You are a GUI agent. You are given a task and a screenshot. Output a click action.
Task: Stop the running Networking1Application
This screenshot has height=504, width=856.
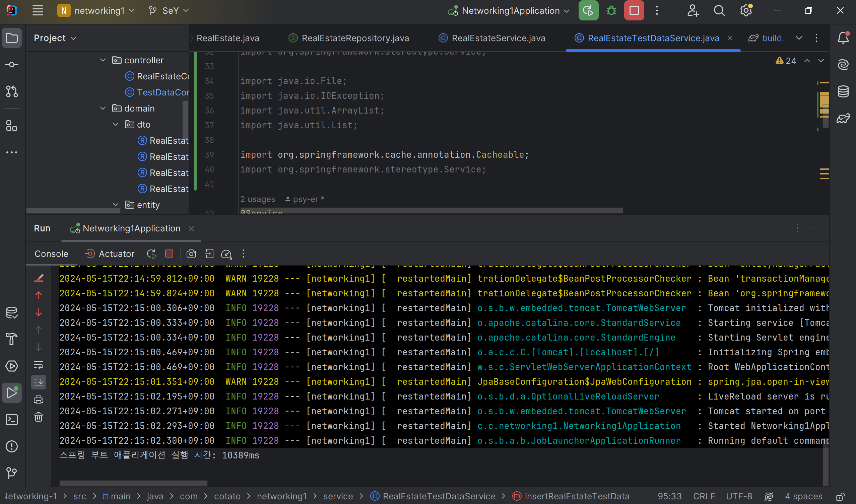(x=634, y=11)
